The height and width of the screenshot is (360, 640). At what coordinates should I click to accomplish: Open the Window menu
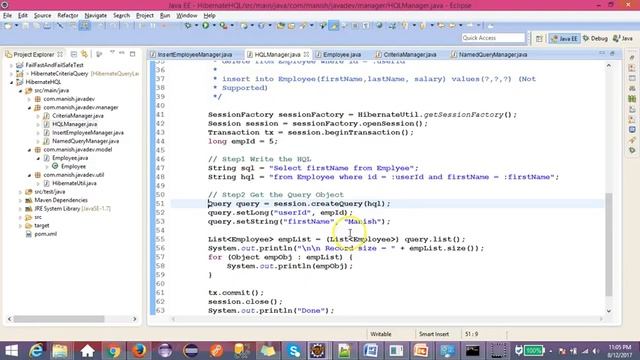(187, 16)
